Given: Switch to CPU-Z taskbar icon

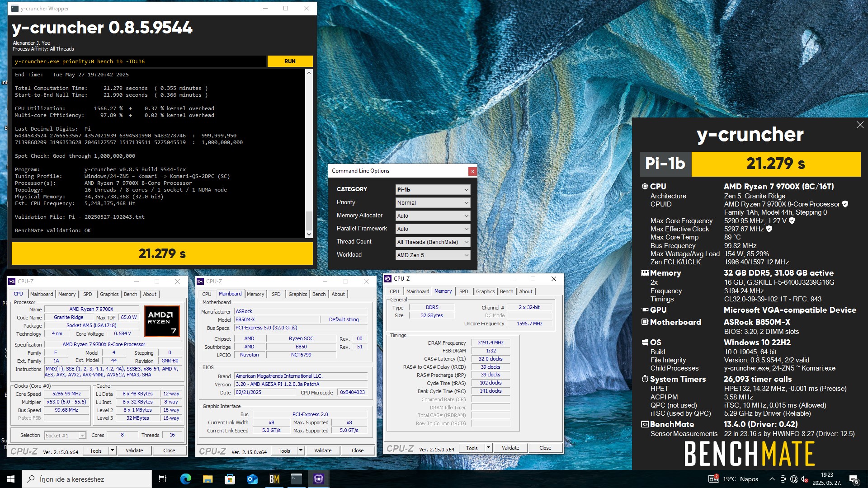Looking at the screenshot, I should pyautogui.click(x=318, y=479).
